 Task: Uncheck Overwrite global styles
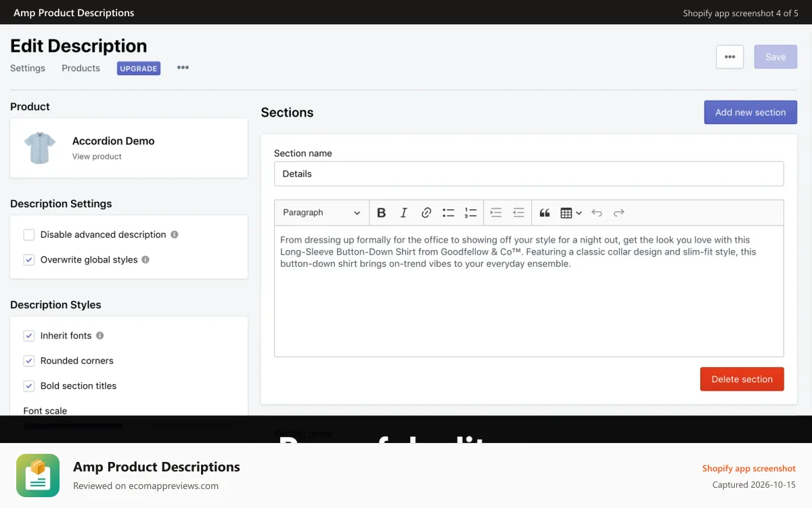tap(29, 259)
